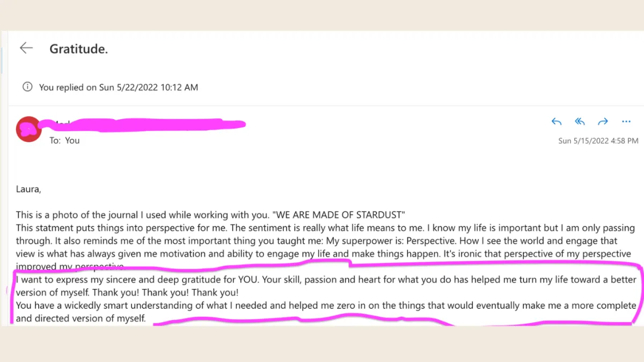Click the 'and directed version of myself.' line
Image resolution: width=644 pixels, height=362 pixels.
80,318
